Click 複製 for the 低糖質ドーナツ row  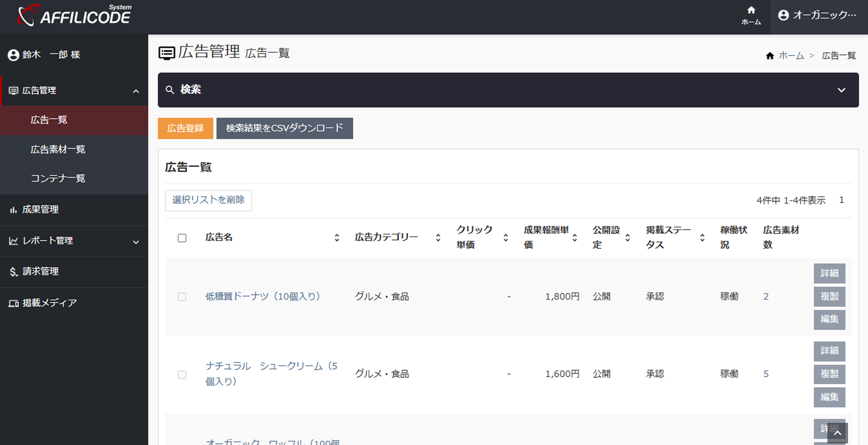pos(829,296)
